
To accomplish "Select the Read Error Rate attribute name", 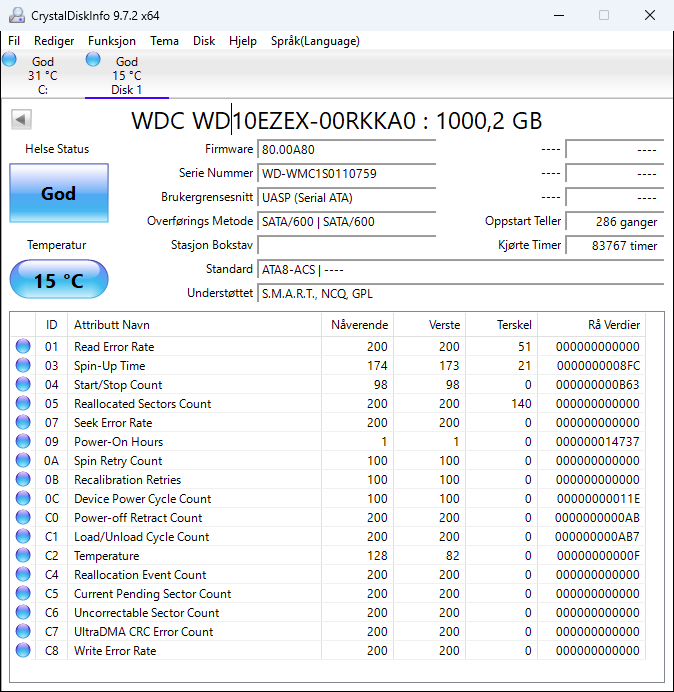I will coord(114,347).
